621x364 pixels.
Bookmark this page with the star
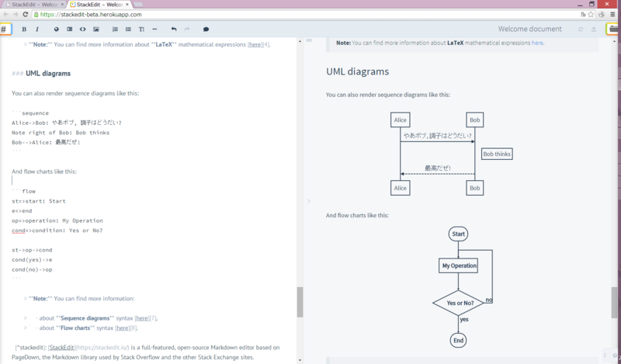tap(591, 14)
